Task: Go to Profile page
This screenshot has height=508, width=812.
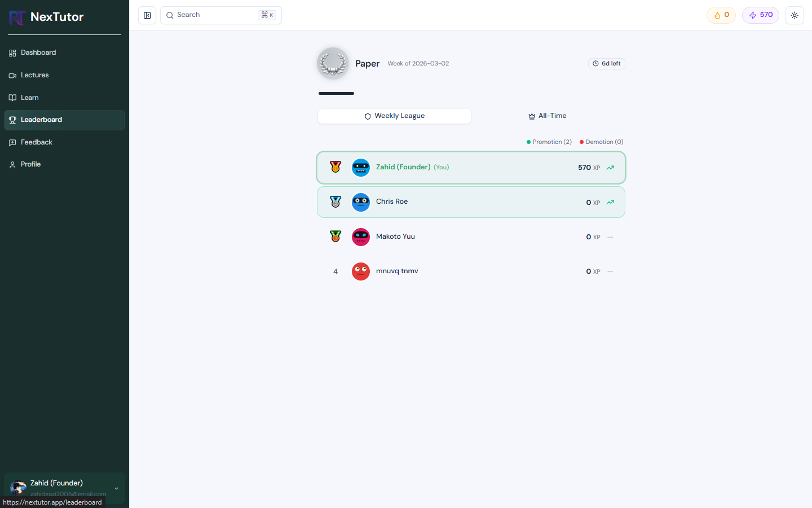Action: (64, 164)
